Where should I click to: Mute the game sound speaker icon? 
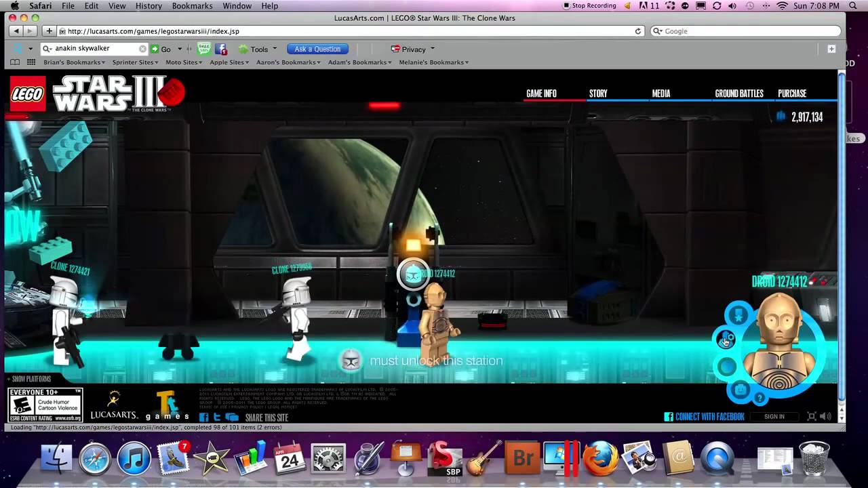point(826,417)
